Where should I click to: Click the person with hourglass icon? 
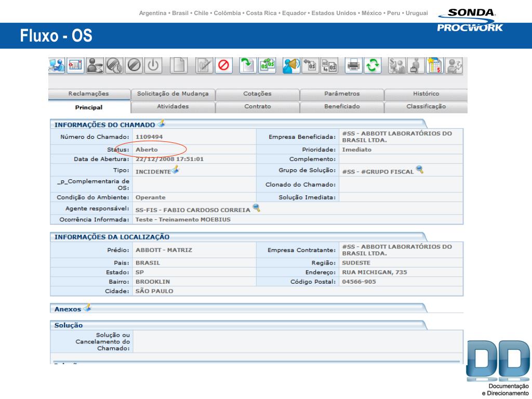click(x=95, y=65)
